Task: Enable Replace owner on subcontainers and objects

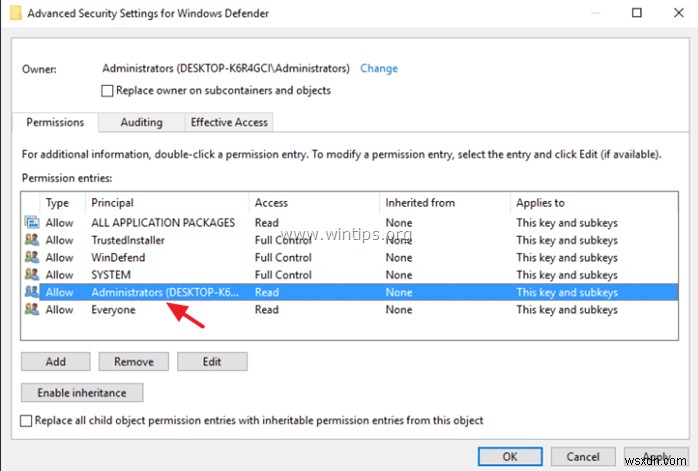Action: [108, 91]
